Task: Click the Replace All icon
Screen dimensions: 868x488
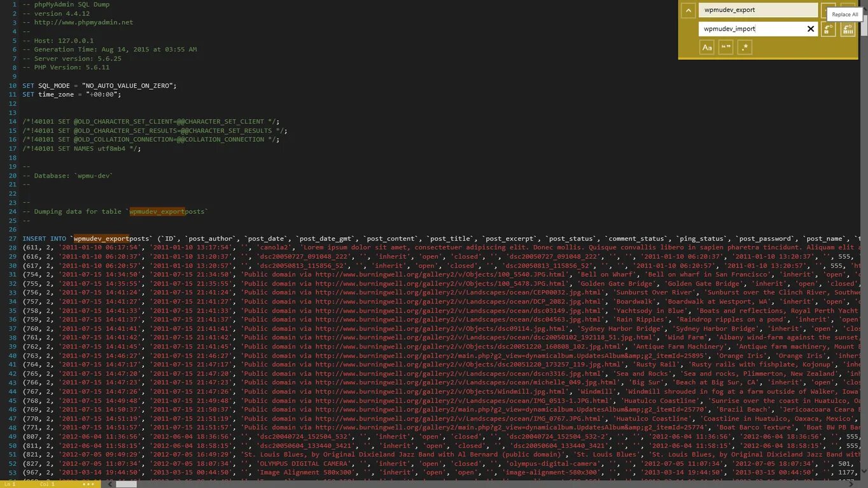Action: pyautogui.click(x=848, y=29)
